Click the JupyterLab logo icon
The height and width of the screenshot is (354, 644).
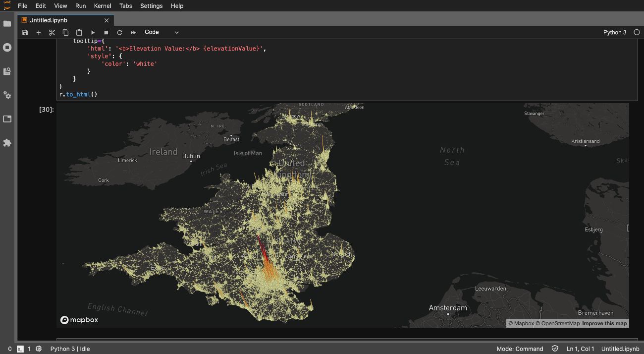7,5
